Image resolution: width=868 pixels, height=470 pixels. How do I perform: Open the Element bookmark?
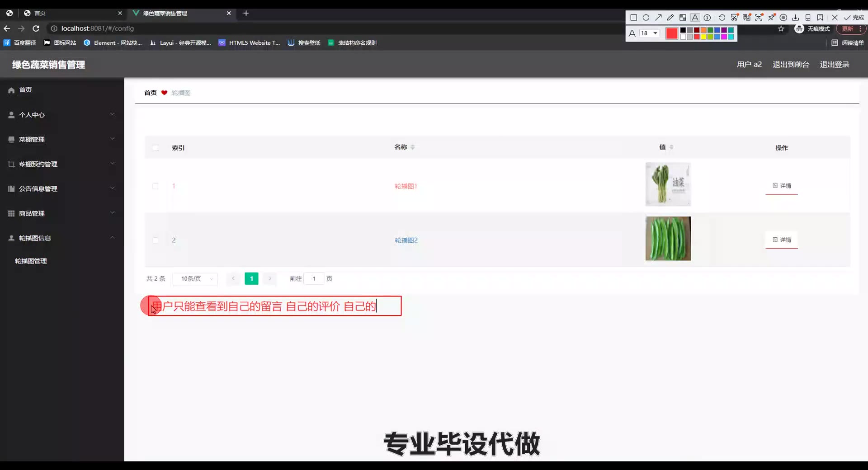tap(113, 42)
